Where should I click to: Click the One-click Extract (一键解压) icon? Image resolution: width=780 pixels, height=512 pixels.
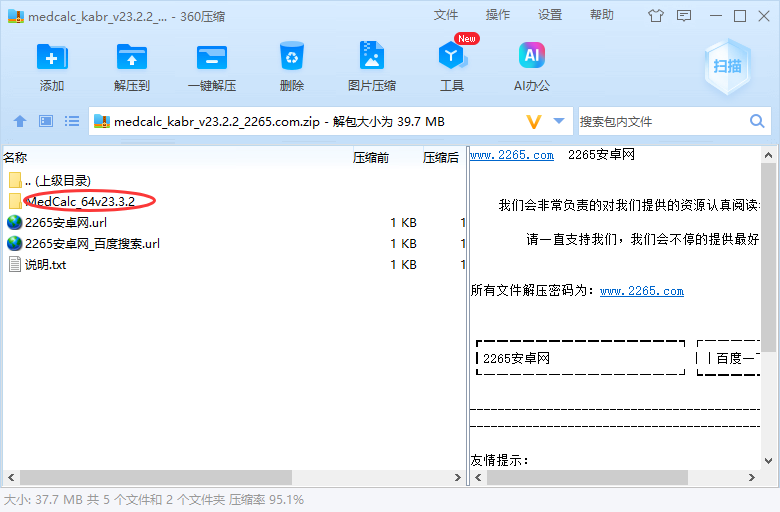(x=211, y=57)
